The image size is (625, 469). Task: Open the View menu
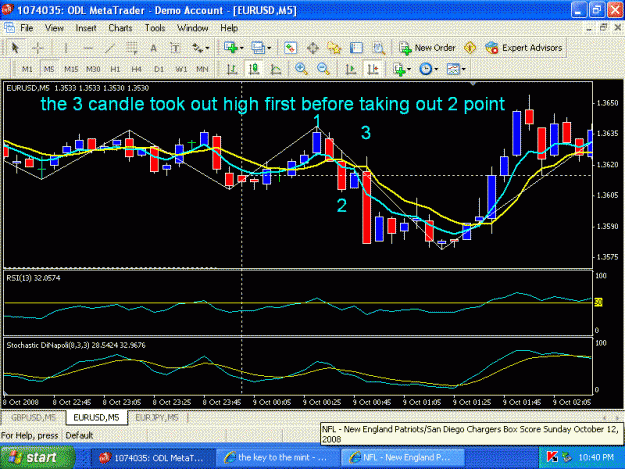coord(54,28)
